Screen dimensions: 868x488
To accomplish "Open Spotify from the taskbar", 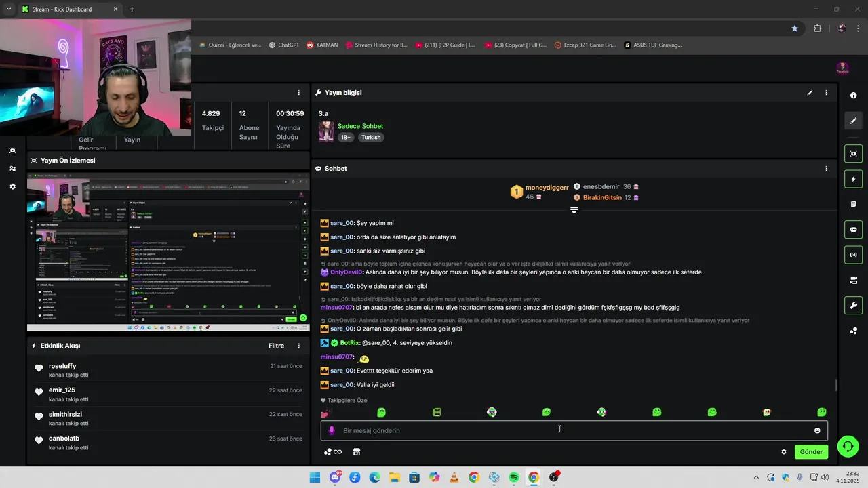I will click(x=514, y=477).
